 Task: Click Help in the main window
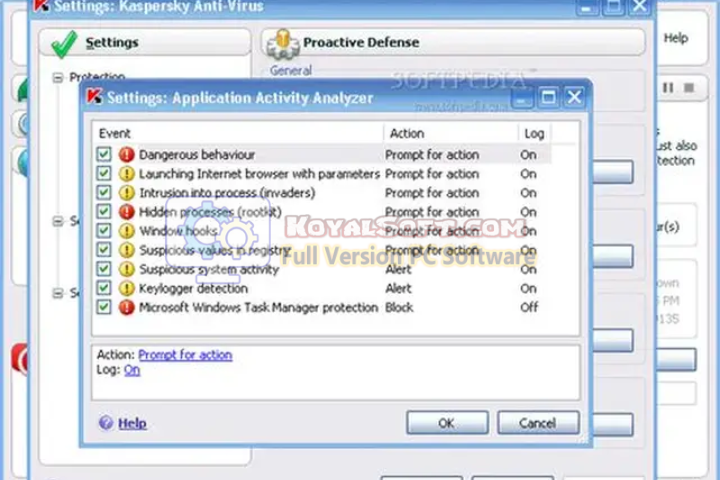pos(675,38)
